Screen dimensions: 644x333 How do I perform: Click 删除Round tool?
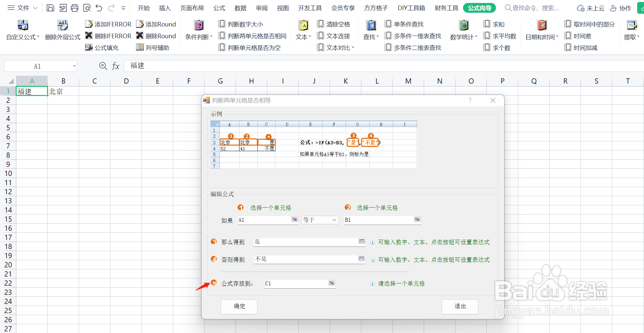pos(156,36)
